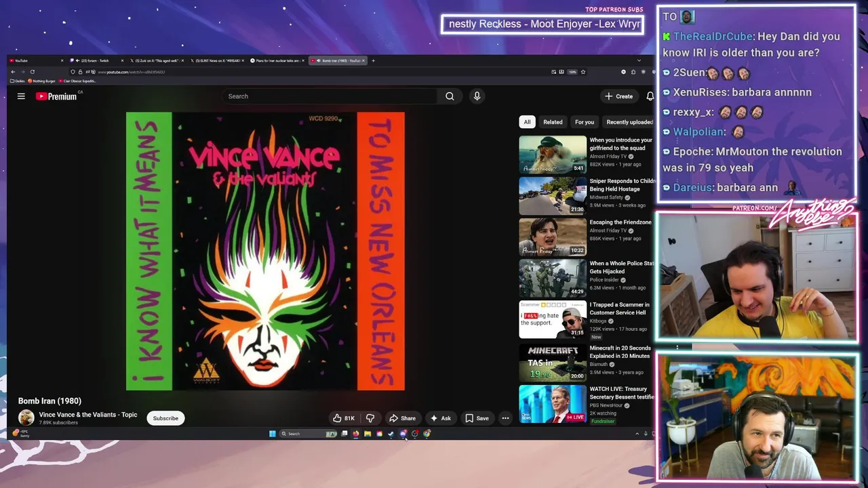The image size is (868, 488).
Task: Open Escaping the Friendzone thumbnail
Action: pyautogui.click(x=553, y=237)
